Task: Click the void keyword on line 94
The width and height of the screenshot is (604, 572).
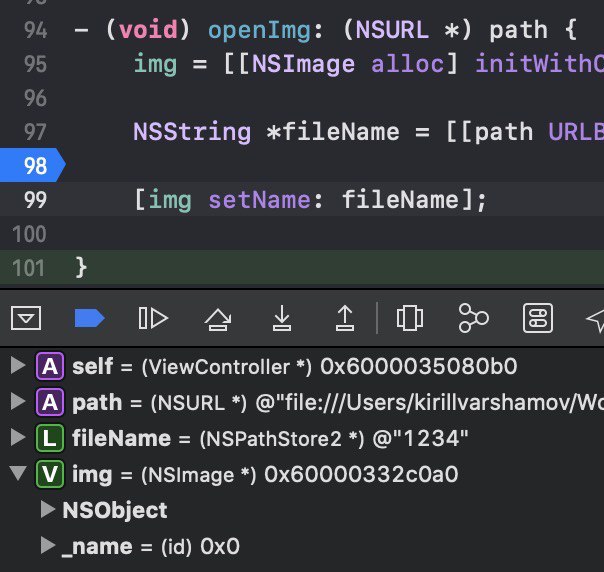Action: (x=148, y=30)
